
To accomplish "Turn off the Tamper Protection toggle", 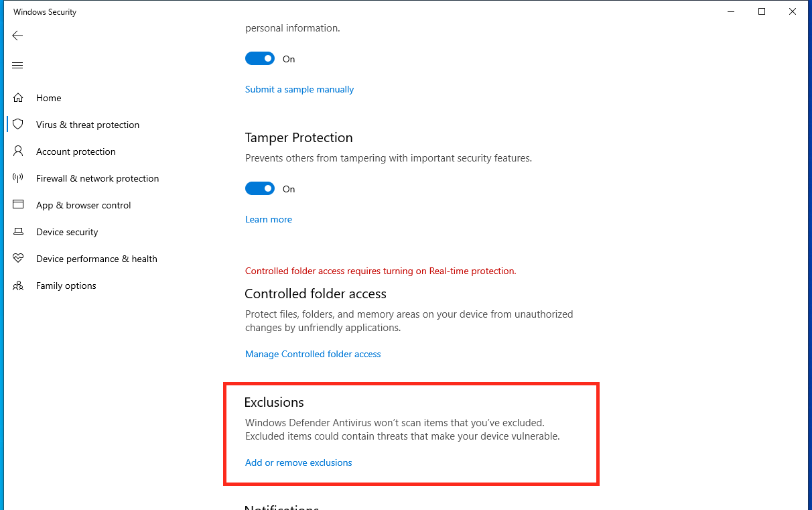I will click(x=260, y=189).
